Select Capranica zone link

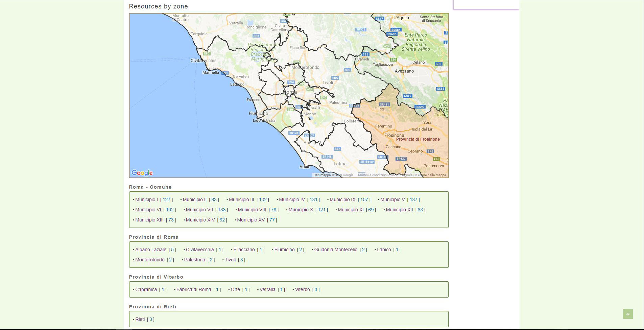[x=146, y=289]
